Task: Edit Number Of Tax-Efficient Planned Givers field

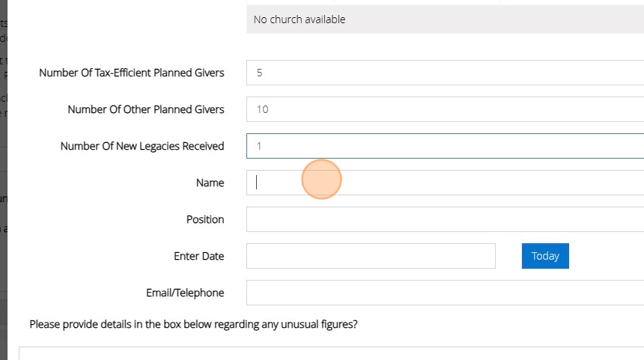Action: click(445, 73)
